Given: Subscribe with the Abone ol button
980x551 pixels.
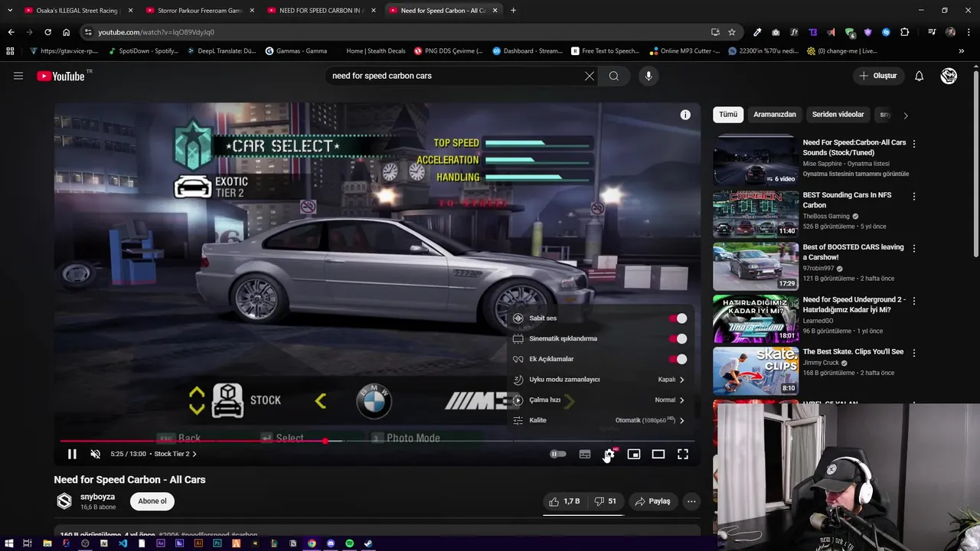Looking at the screenshot, I should (x=152, y=501).
